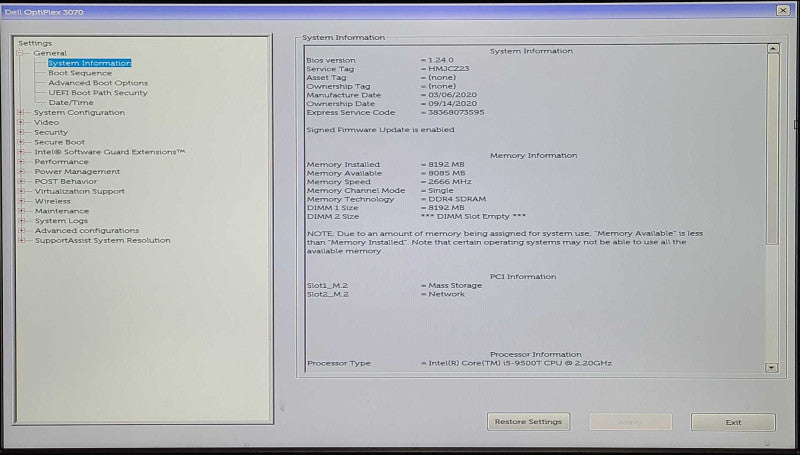Select Secure Boot category label
The height and width of the screenshot is (455, 800).
click(x=60, y=142)
